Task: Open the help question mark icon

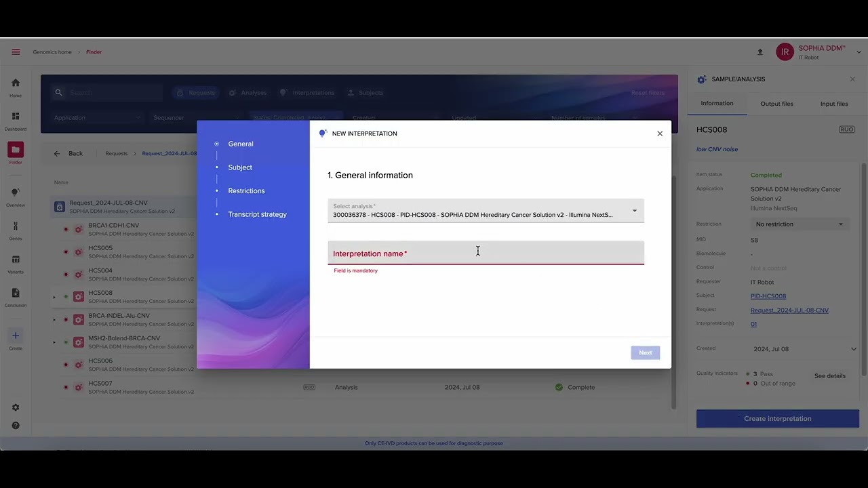Action: tap(16, 426)
